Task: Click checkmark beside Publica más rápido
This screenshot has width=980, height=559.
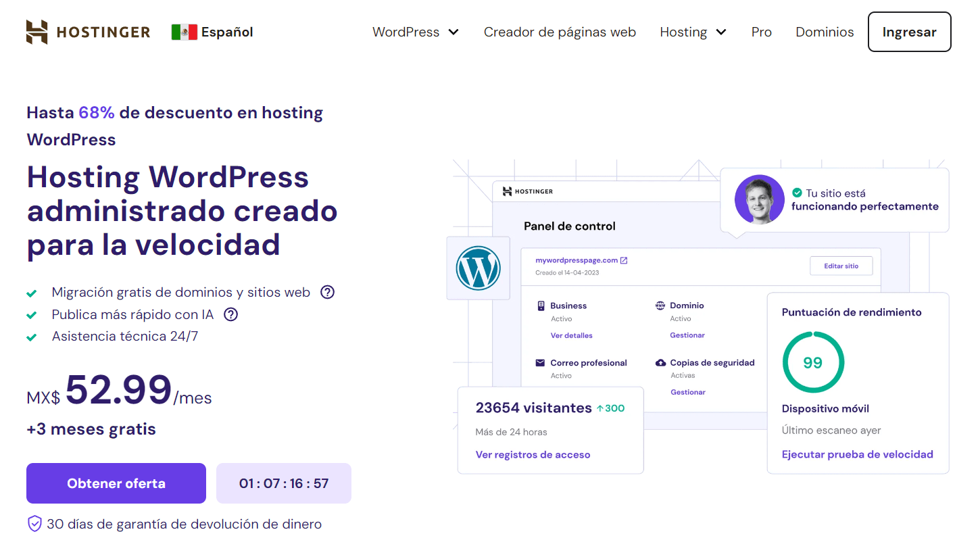Action: click(31, 315)
